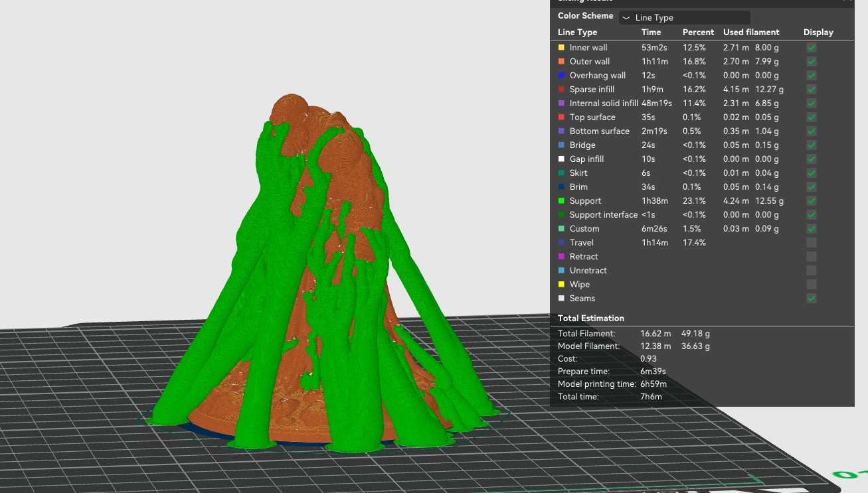Hide Inner wall lines via Display checkbox
The width and height of the screenshot is (868, 493).
pos(812,48)
